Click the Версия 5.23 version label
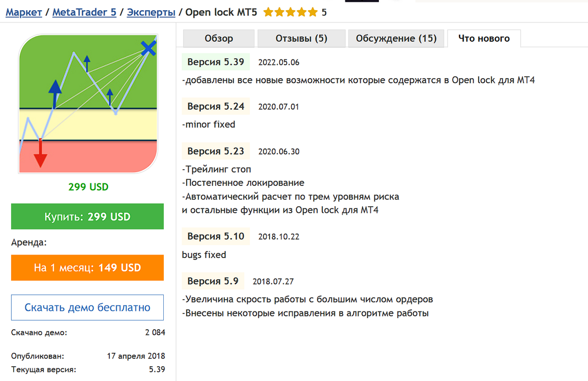Image resolution: width=588 pixels, height=381 pixels. pos(216,151)
